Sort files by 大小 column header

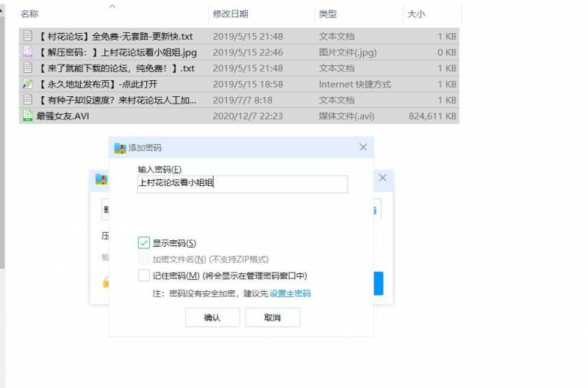point(416,14)
